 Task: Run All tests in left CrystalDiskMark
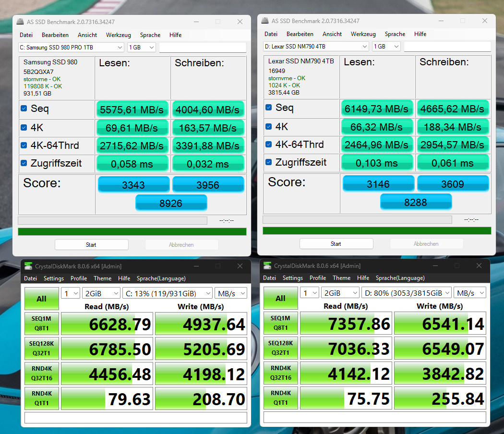[x=41, y=299]
